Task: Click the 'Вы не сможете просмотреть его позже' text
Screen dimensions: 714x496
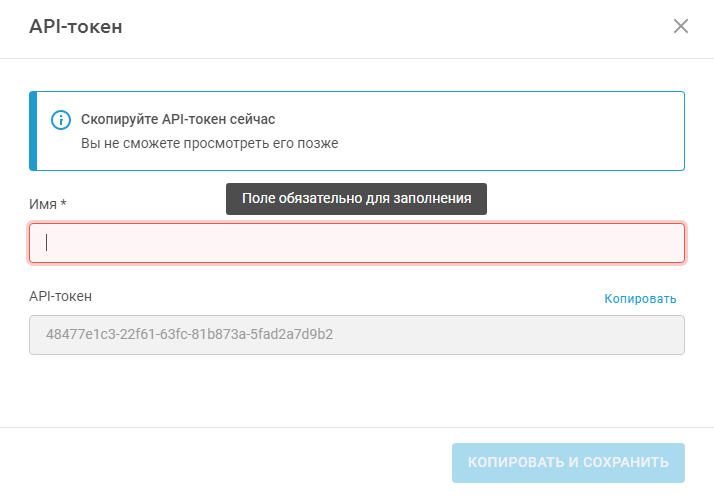Action: (x=209, y=143)
